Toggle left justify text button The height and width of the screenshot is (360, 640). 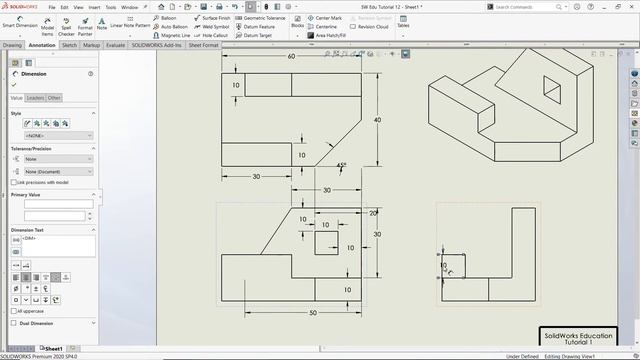tap(16, 278)
